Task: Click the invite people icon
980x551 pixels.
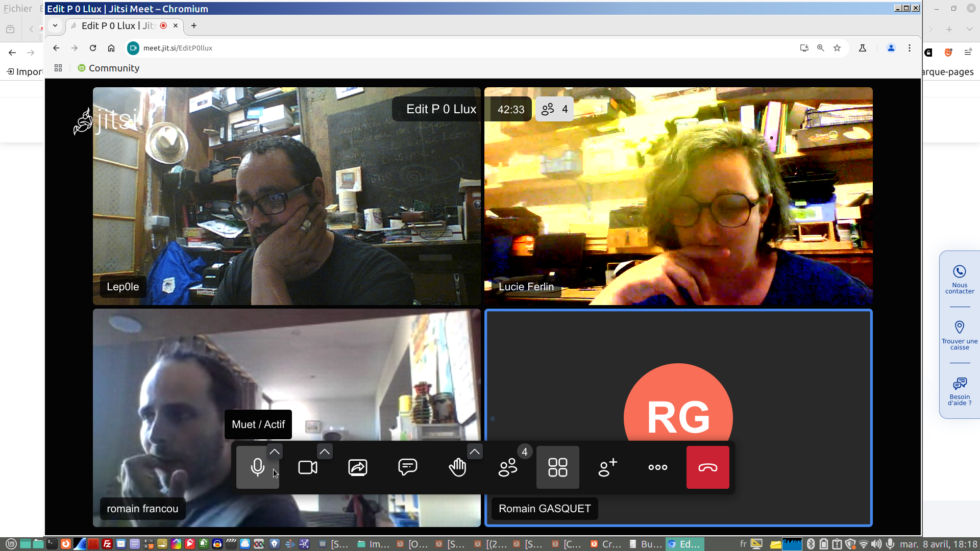Action: [x=607, y=467]
